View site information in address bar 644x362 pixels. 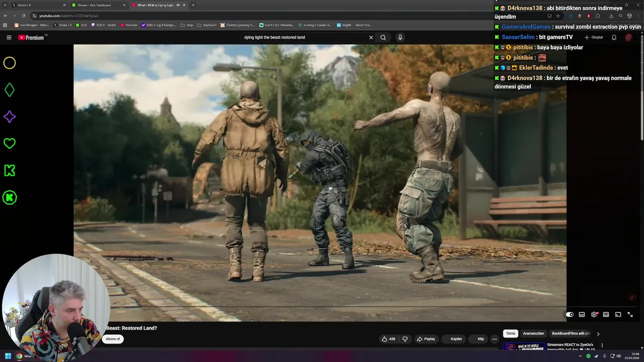coord(34,16)
